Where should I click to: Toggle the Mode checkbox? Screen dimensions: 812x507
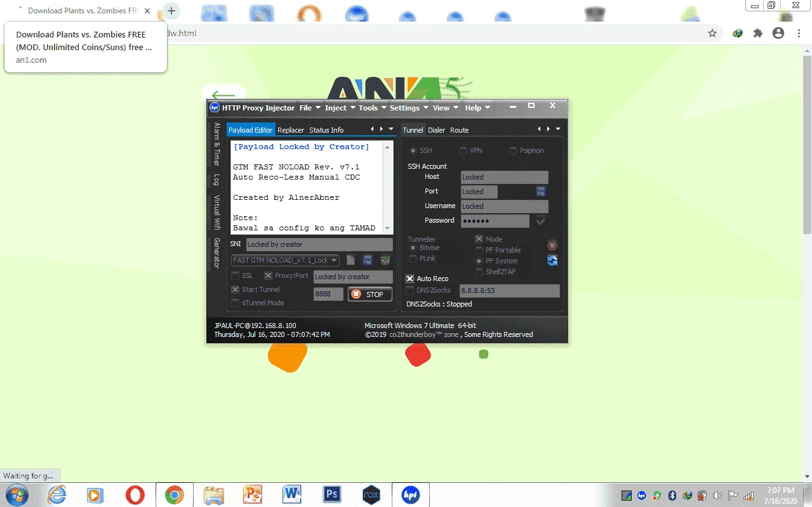click(x=479, y=239)
